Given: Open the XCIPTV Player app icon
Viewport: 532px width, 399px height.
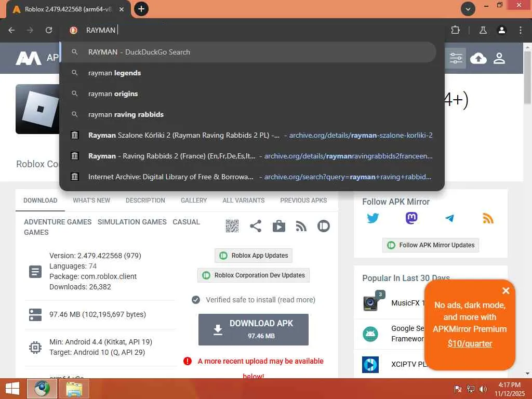Looking at the screenshot, I should click(370, 365).
